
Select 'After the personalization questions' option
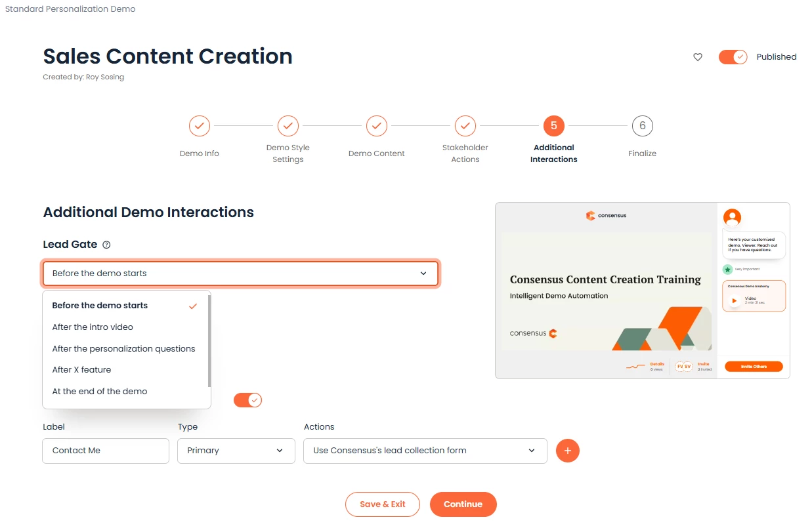pyautogui.click(x=124, y=349)
